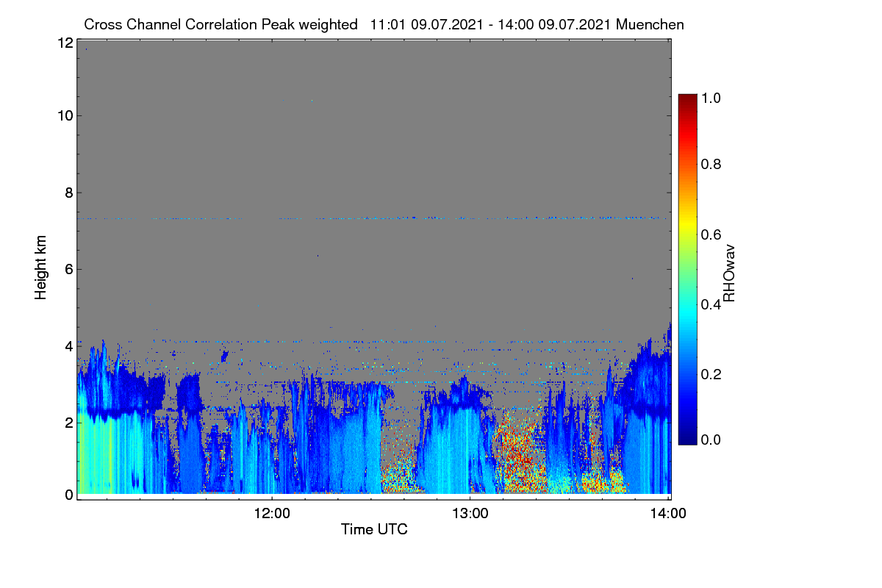
Task: Click the colorbar value 0.8
Action: click(x=711, y=164)
